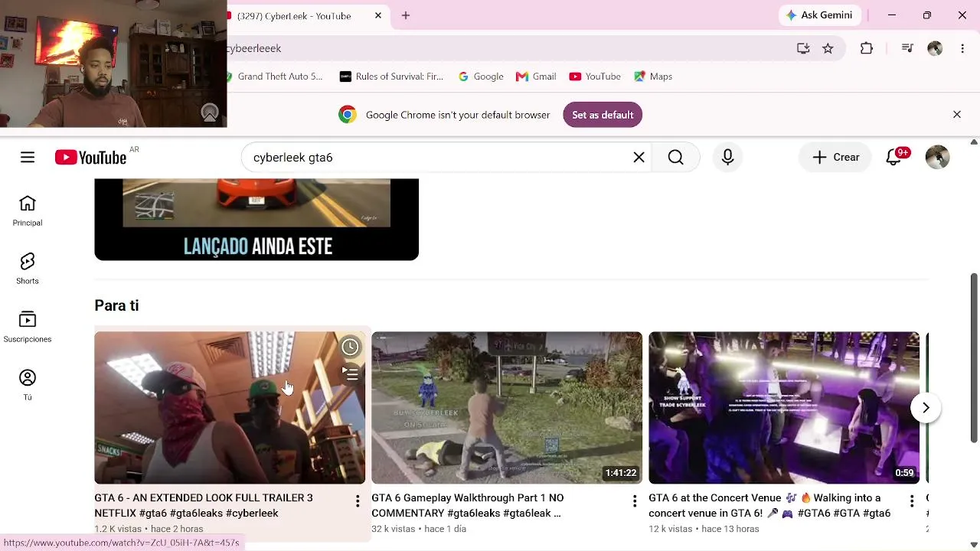Open the Rules of Survival bookmark
The height and width of the screenshot is (551, 980).
[391, 77]
